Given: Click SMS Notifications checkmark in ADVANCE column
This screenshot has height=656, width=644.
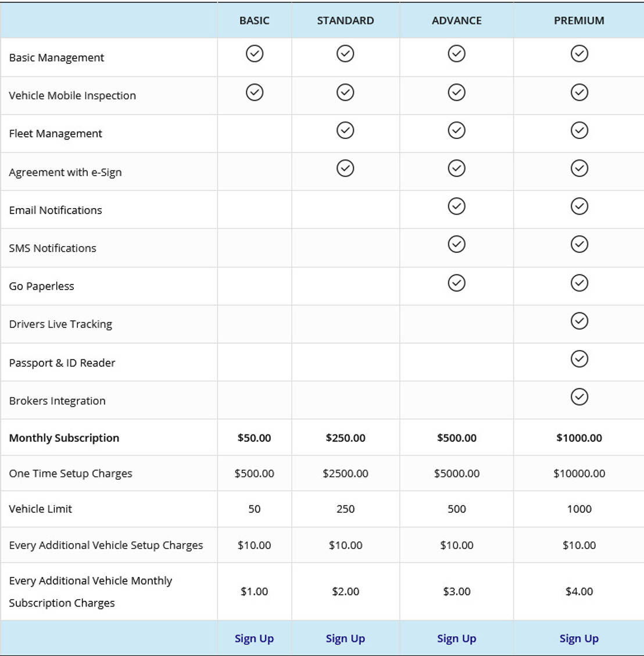Looking at the screenshot, I should click(456, 244).
